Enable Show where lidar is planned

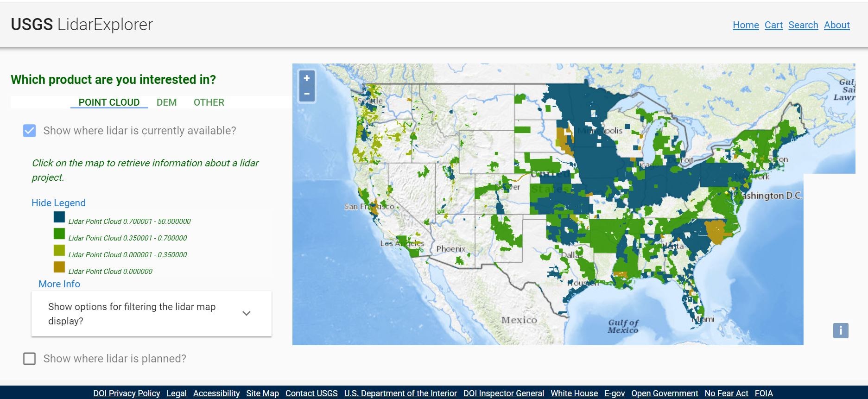[29, 359]
